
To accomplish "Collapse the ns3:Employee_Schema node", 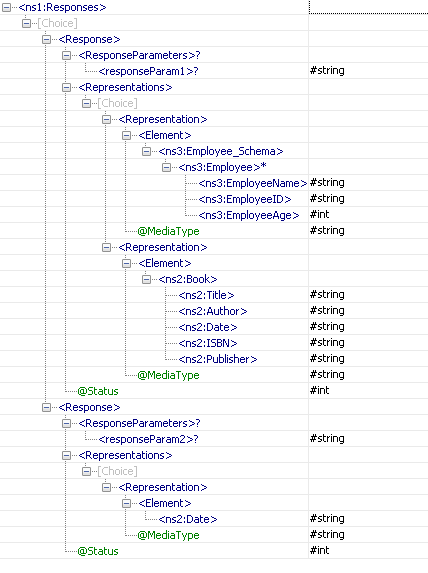I will click(146, 151).
